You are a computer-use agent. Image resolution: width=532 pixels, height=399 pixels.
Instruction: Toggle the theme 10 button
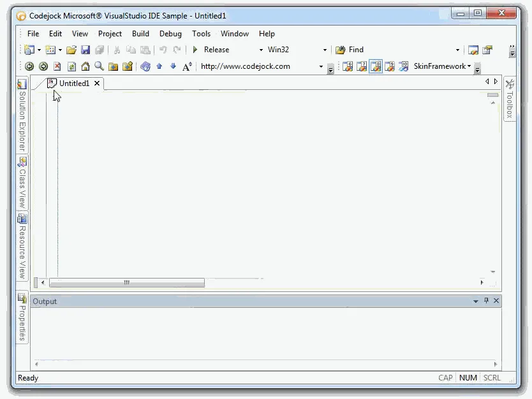pos(403,66)
